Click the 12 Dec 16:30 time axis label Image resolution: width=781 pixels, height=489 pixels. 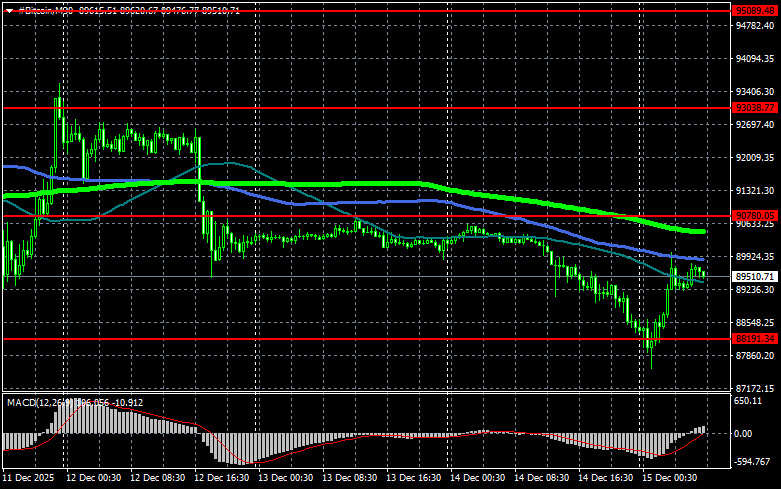click(222, 478)
